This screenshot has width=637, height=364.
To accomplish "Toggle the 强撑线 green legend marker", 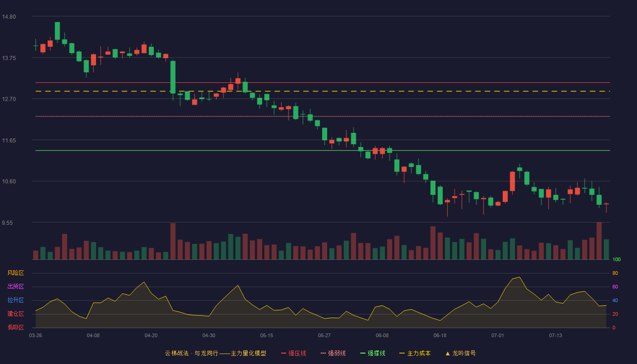I will (363, 353).
